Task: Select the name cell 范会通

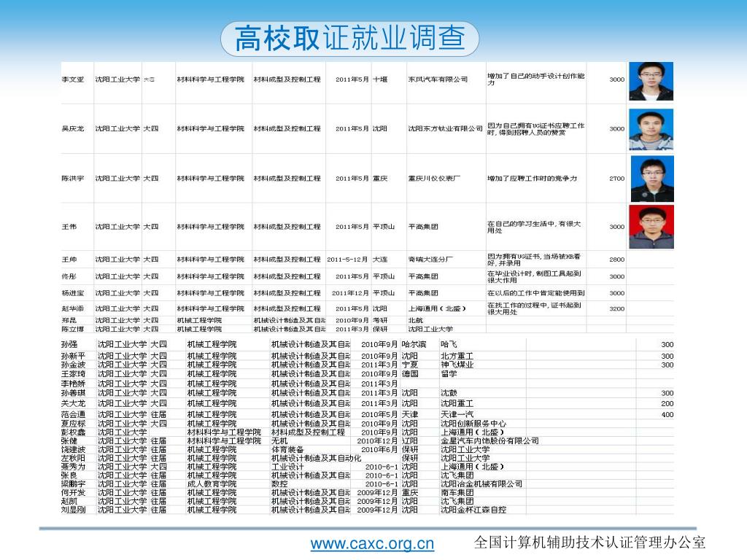Action: tap(74, 415)
